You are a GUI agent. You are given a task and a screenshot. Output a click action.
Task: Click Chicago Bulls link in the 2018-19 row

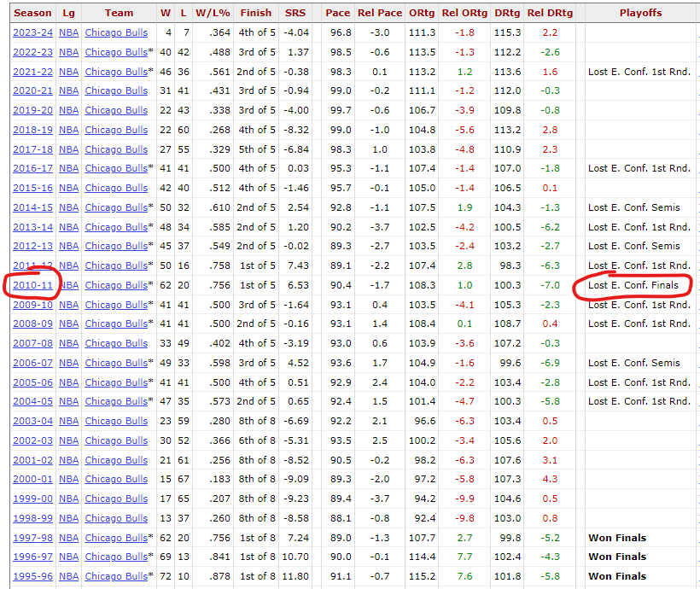116,130
